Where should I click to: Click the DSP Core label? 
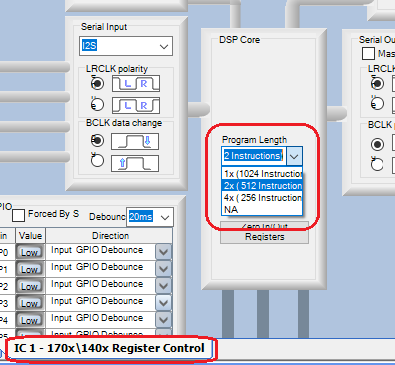click(x=239, y=40)
